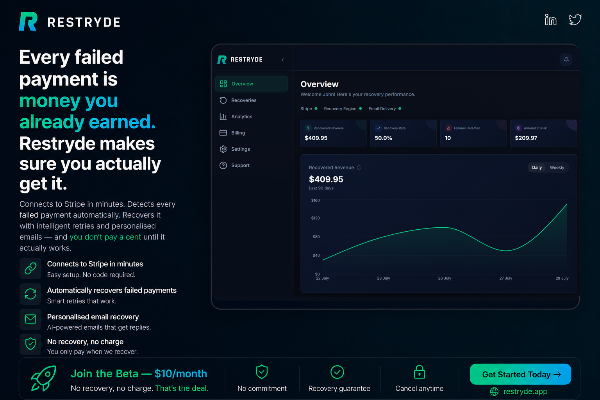This screenshot has height=400, width=600.
Task: Switch the chart to Daily view
Action: coord(537,168)
